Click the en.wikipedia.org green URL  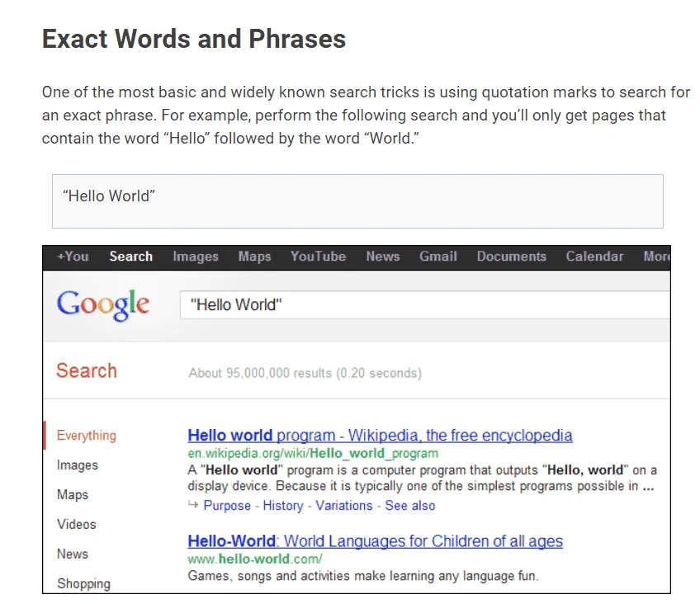(x=313, y=454)
